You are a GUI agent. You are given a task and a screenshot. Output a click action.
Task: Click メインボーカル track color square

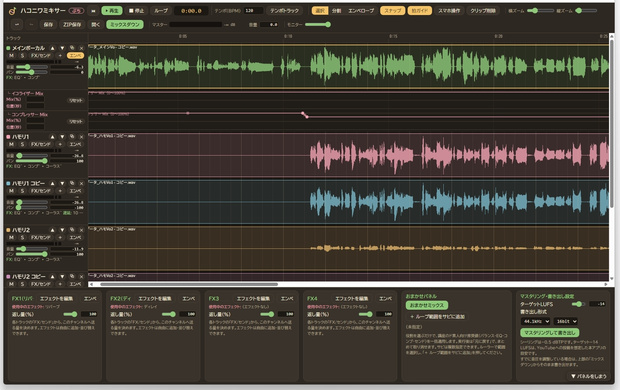click(x=8, y=48)
